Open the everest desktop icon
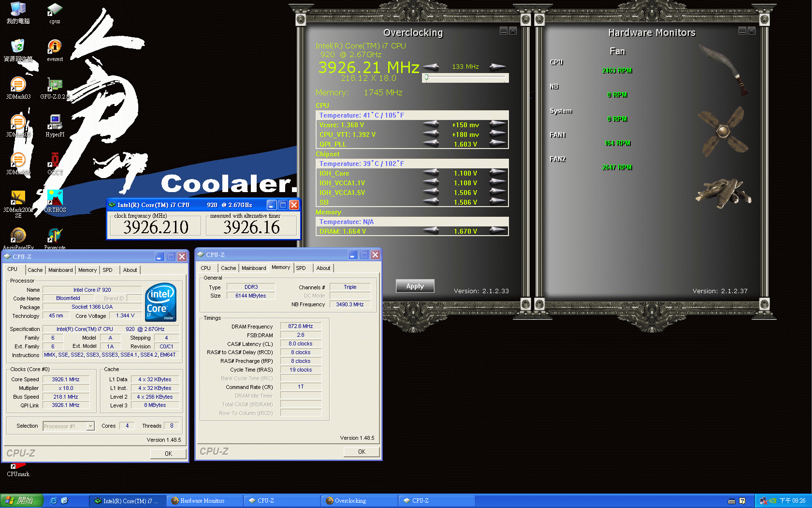This screenshot has height=508, width=812. [x=55, y=50]
